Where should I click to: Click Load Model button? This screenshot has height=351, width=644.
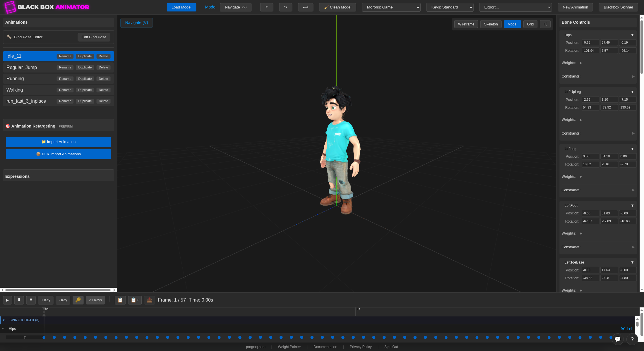point(181,7)
